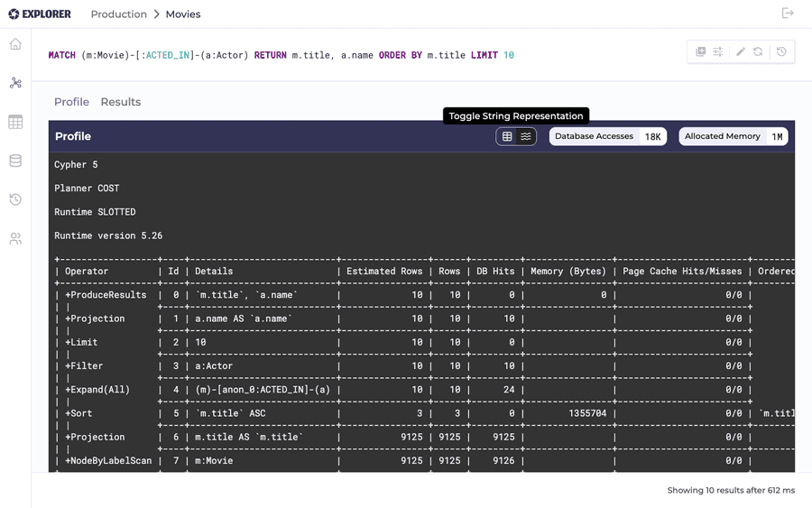Click 'Planner COST' line

[x=87, y=188]
